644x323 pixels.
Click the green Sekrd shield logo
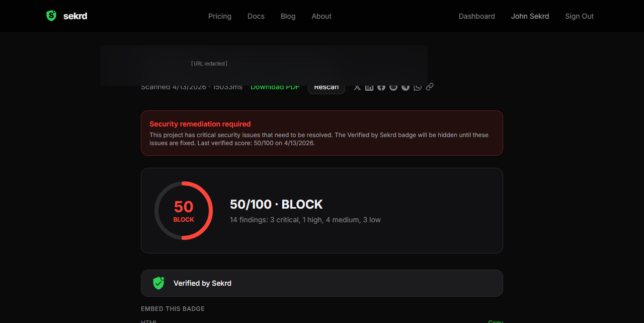(51, 16)
